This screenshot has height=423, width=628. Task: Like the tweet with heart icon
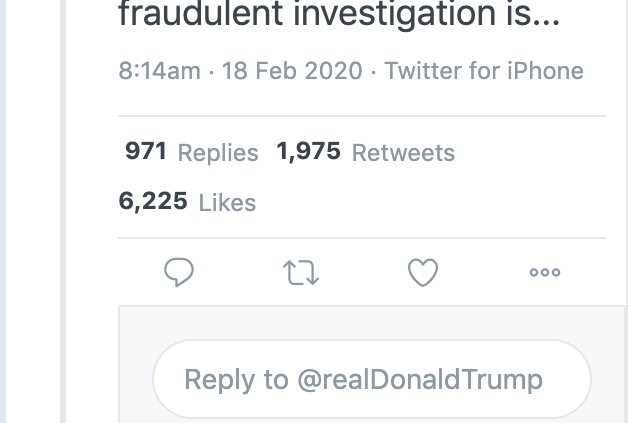pos(423,272)
